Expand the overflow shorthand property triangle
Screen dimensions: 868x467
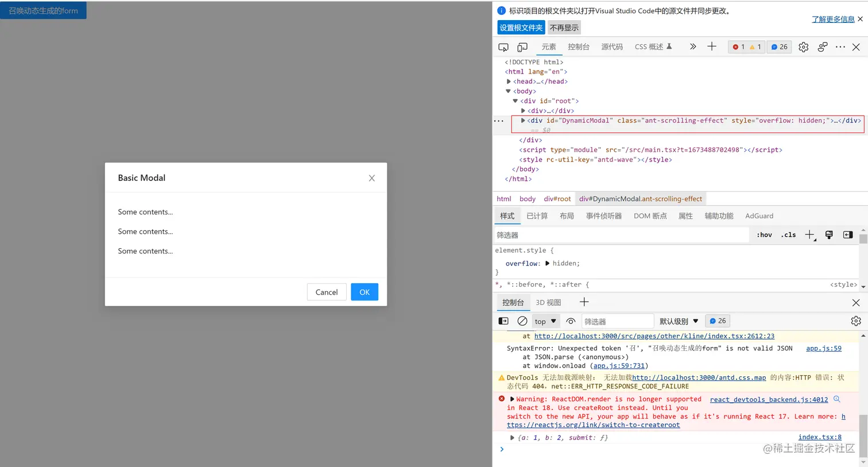click(548, 264)
